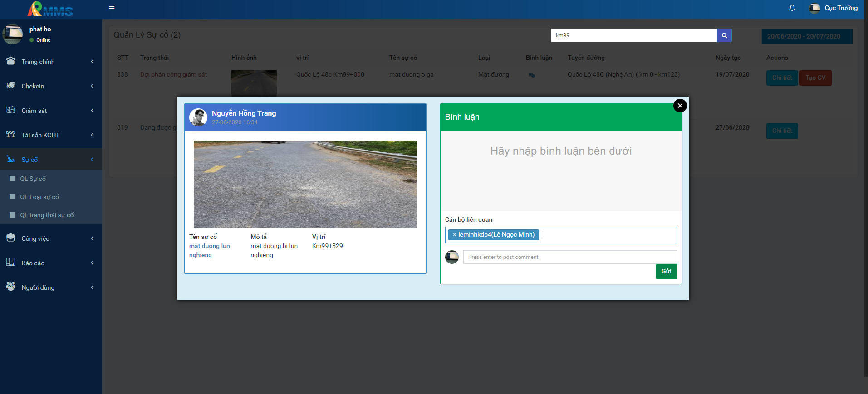Open the notification bell
Viewport: 868px width, 394px height.
click(792, 8)
